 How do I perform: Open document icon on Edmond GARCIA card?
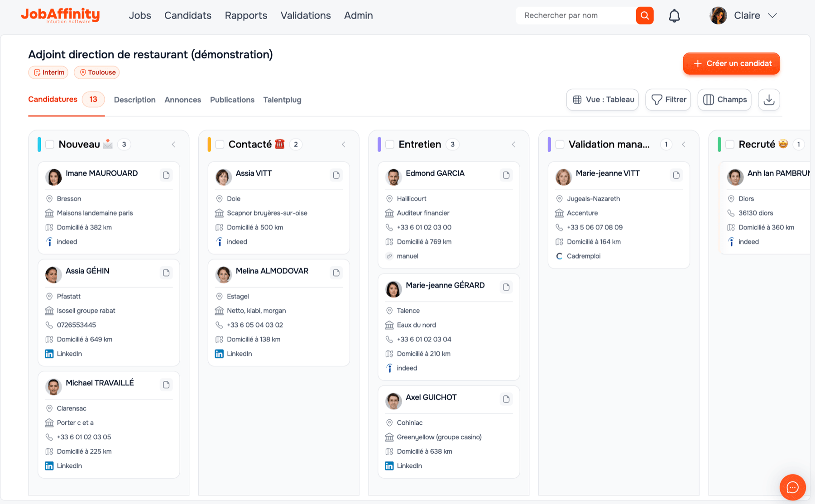tap(506, 175)
